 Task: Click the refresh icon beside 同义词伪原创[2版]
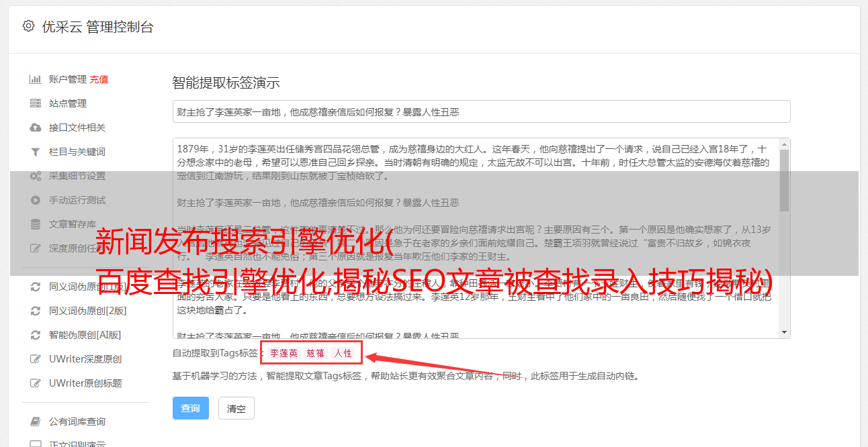point(36,311)
